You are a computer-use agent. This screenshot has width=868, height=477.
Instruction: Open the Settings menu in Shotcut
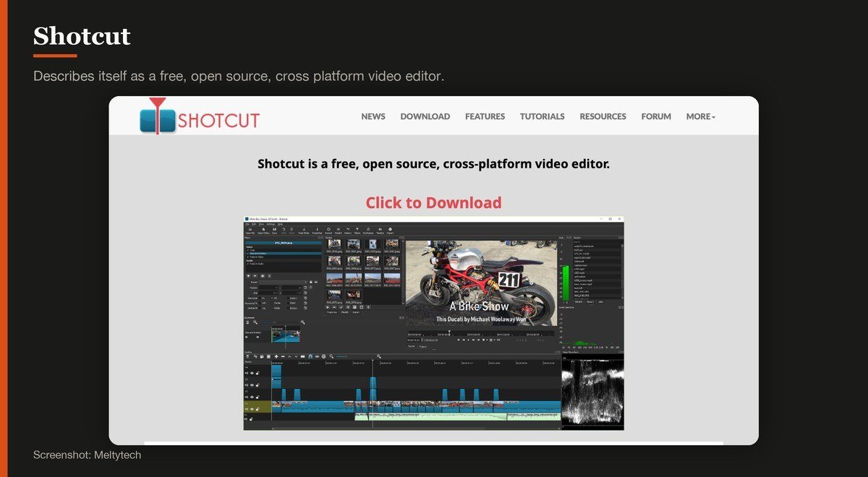271,224
